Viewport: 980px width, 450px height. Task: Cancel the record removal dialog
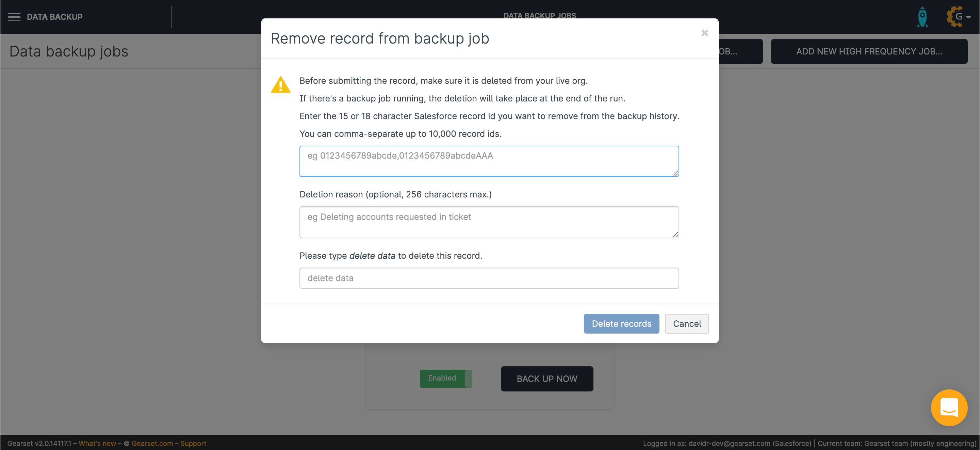[x=686, y=324]
